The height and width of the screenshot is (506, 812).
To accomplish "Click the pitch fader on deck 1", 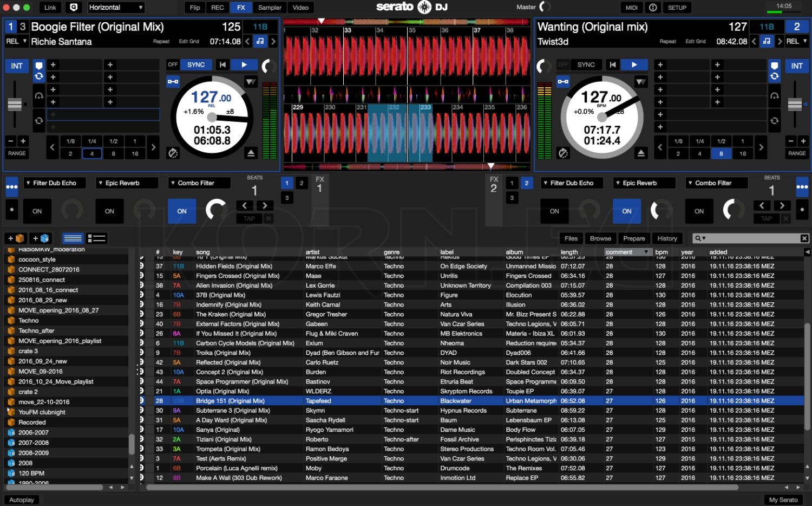I will 15,103.
